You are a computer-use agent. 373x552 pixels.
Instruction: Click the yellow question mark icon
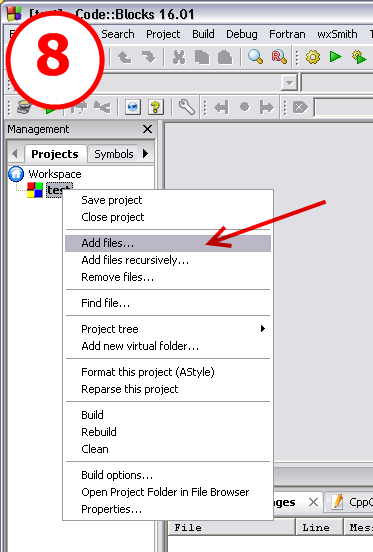tap(156, 107)
